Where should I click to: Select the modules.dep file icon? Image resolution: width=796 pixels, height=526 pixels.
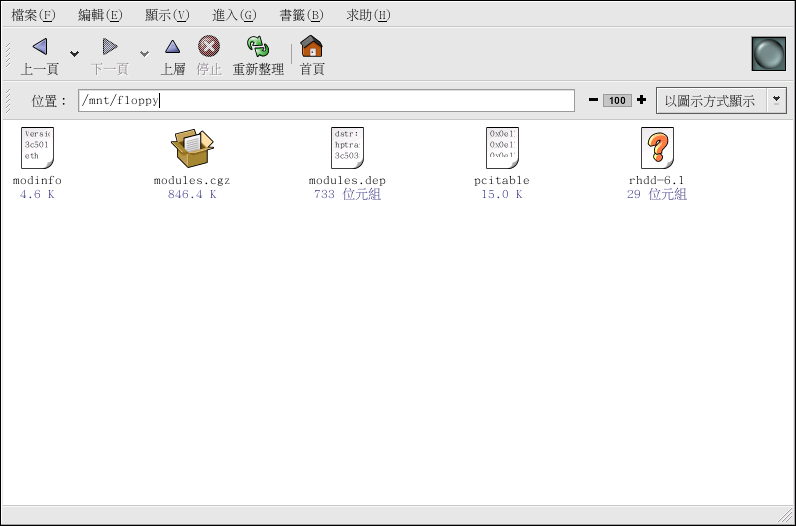pos(347,148)
